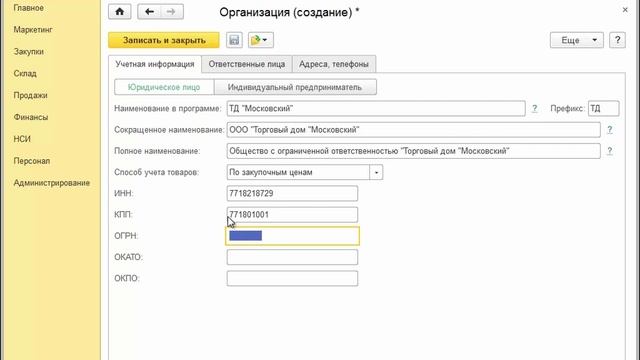Open the Главное section
Viewport: 640px width, 360px height.
click(29, 8)
